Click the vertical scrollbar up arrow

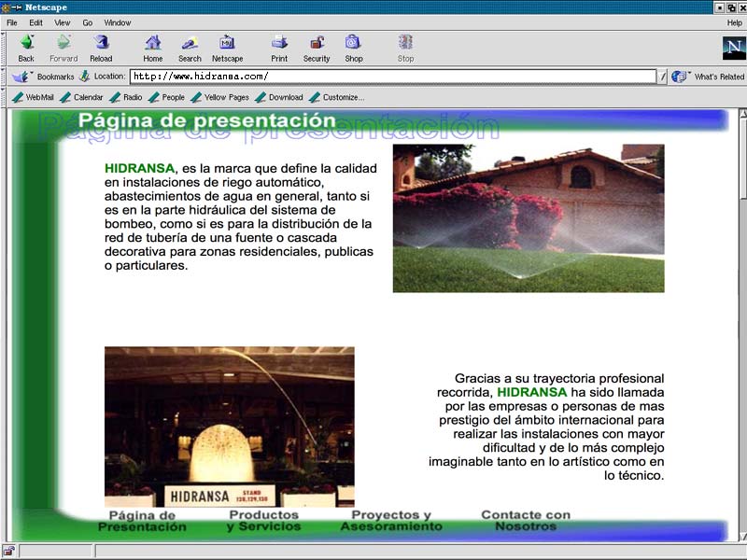[742, 113]
